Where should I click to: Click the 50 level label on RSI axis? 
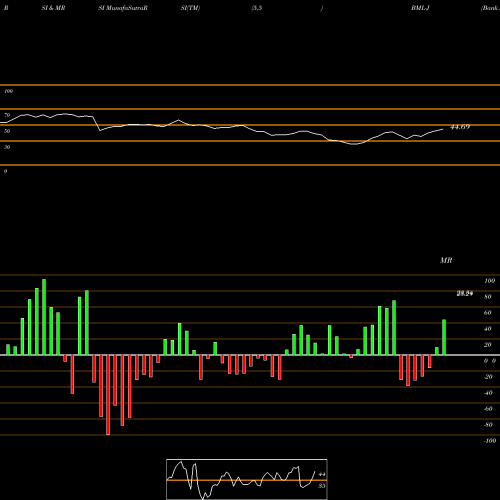tap(7, 131)
